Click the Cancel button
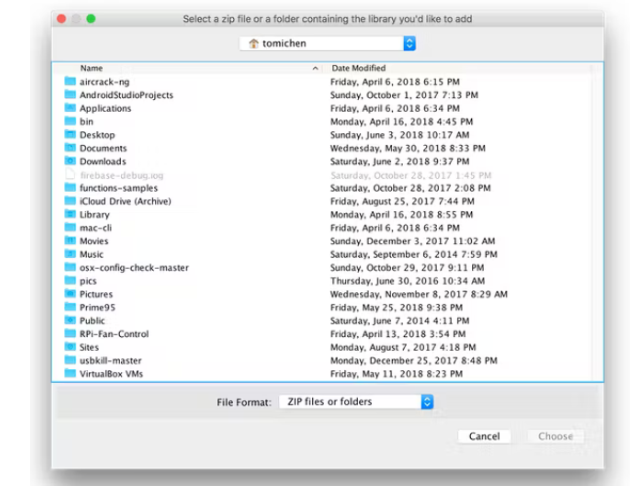This screenshot has height=486, width=639. [x=484, y=436]
